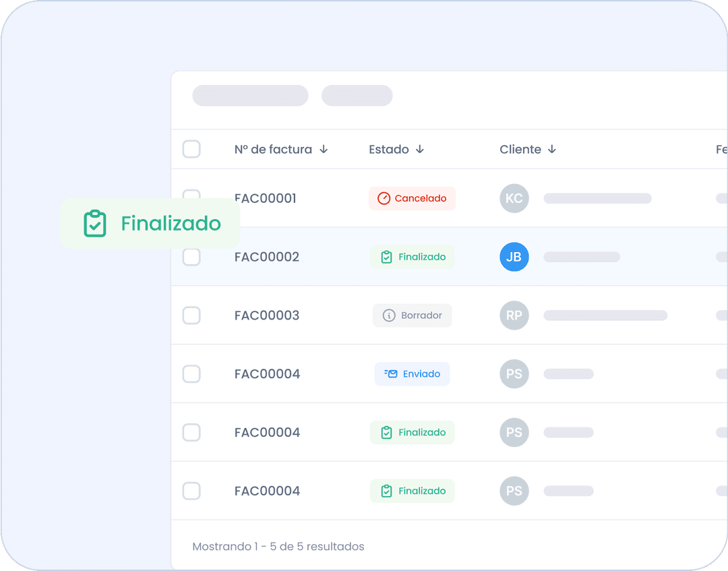The image size is (728, 571).
Task: Click the Mostrando 1 - 5 results text
Action: point(278,547)
